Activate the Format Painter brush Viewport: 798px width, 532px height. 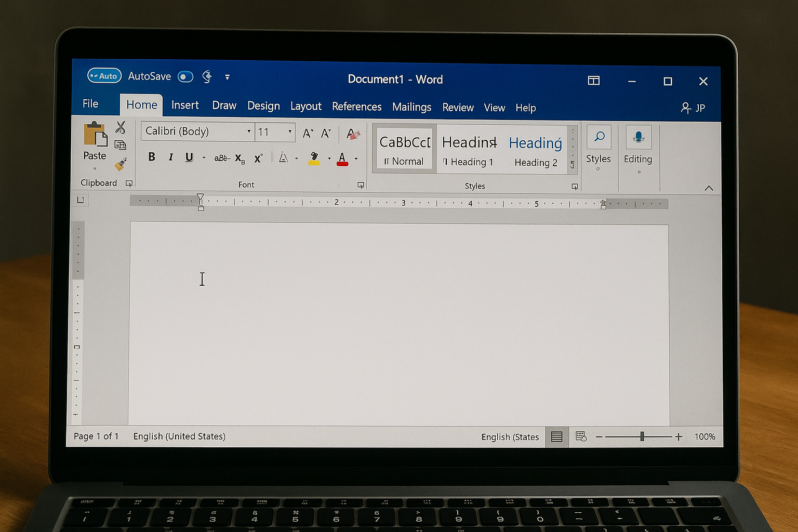(x=121, y=164)
